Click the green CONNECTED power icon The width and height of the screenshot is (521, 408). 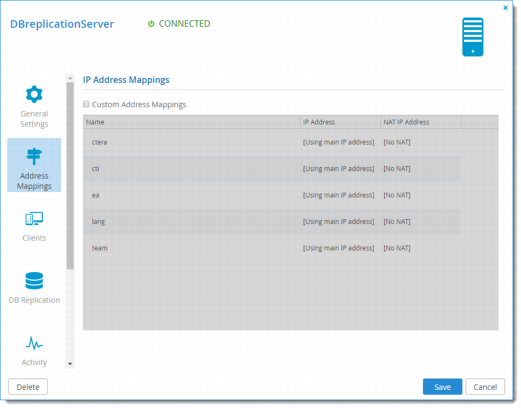pyautogui.click(x=151, y=24)
